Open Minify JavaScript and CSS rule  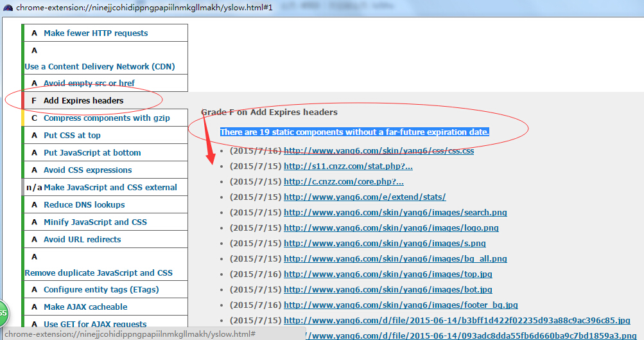tap(95, 222)
